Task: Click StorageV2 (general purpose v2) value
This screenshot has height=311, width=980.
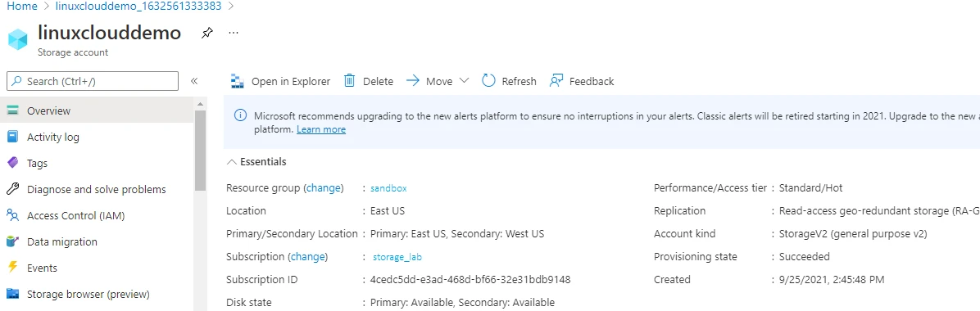Action: 853,233
